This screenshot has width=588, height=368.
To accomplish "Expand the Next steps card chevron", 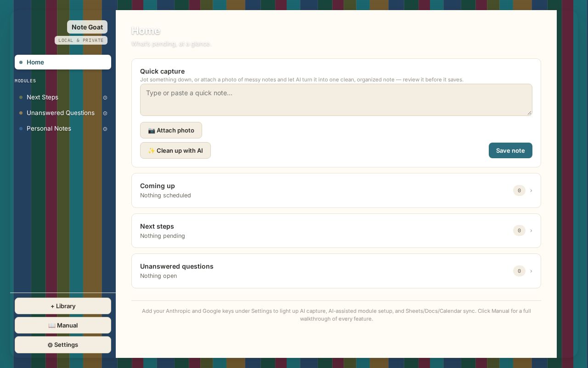I will pos(531,230).
